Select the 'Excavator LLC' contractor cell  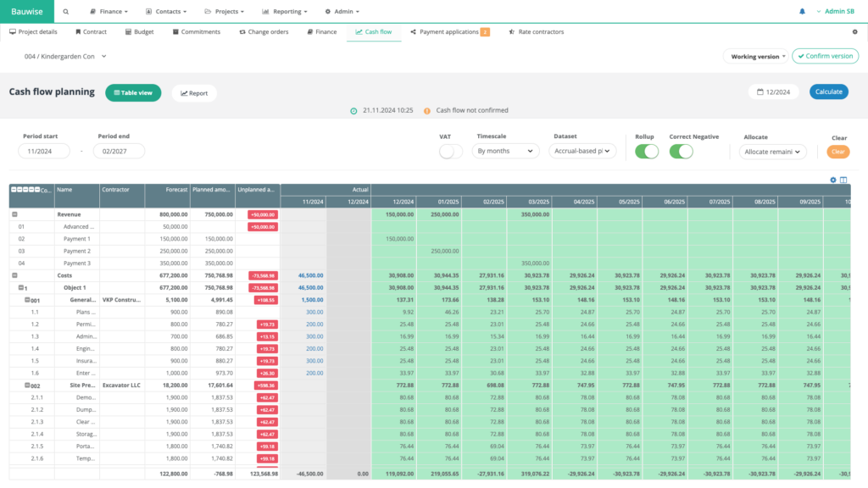[121, 385]
